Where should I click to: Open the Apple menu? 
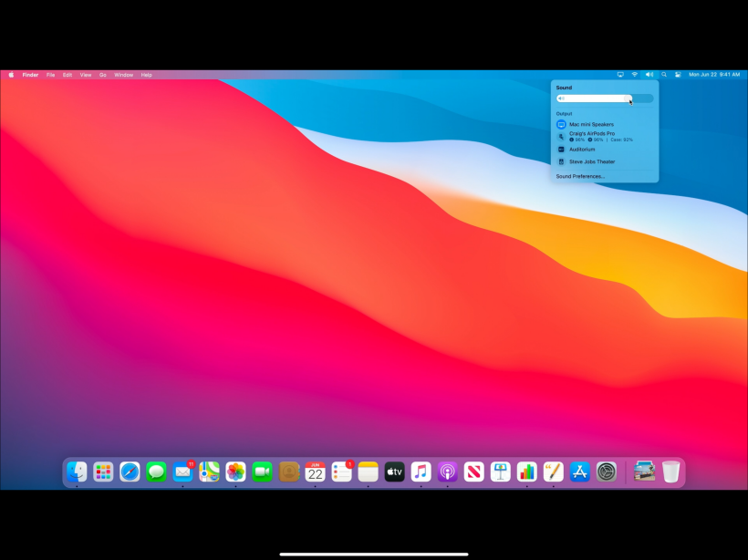pyautogui.click(x=11, y=75)
